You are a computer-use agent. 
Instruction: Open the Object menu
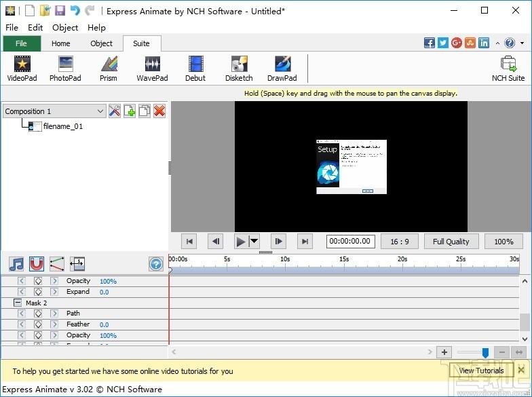click(x=65, y=27)
